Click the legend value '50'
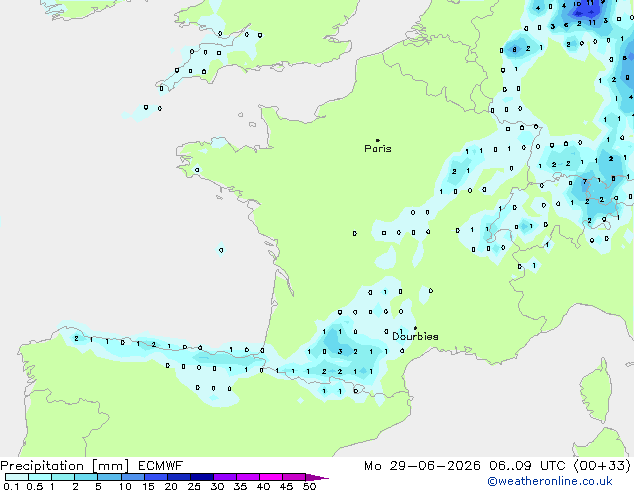This screenshot has width=634, height=490. [x=309, y=486]
